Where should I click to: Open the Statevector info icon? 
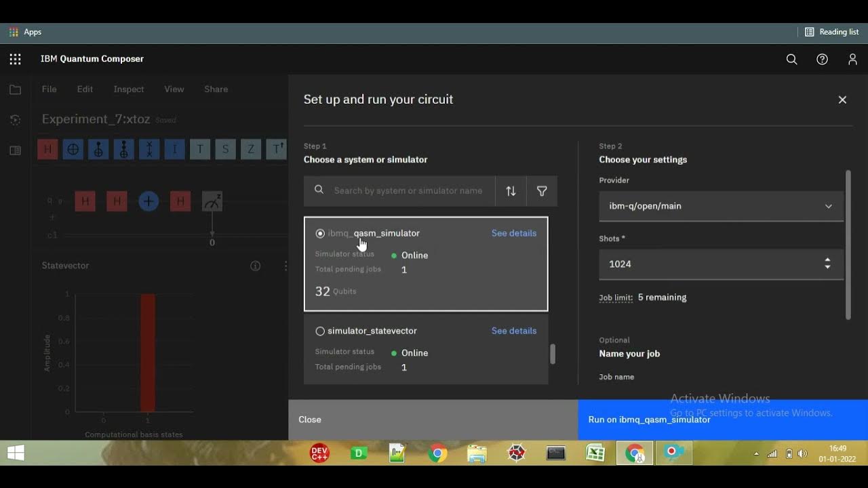coord(256,266)
